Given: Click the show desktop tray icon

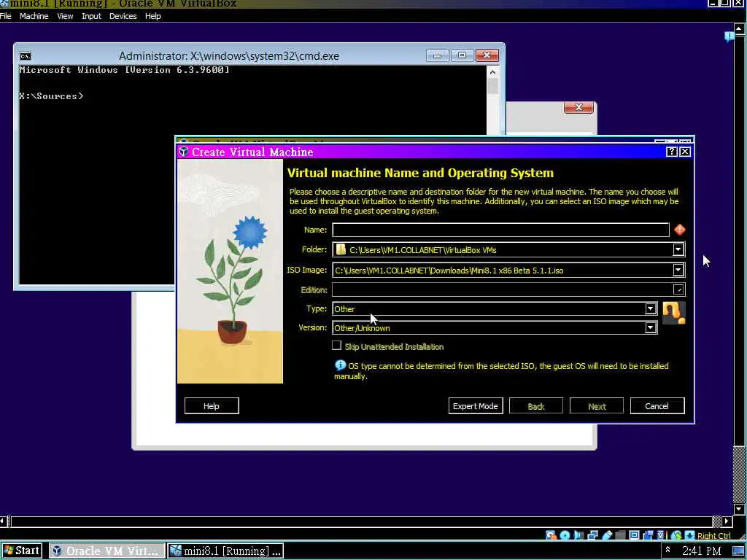Looking at the screenshot, I should [x=738, y=551].
